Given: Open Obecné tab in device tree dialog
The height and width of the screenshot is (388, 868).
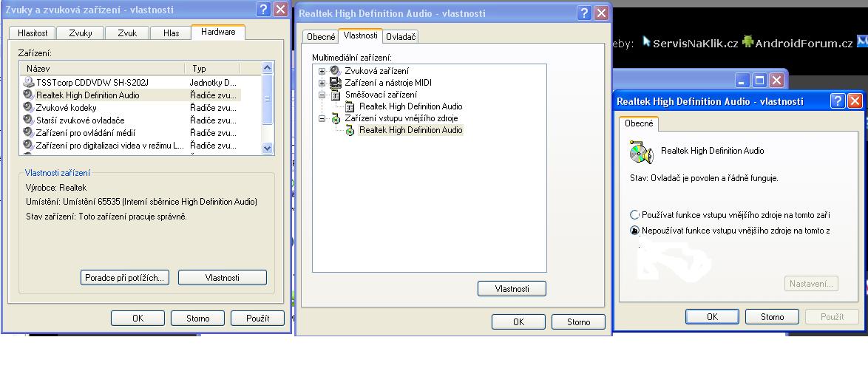Looking at the screenshot, I should tap(321, 36).
